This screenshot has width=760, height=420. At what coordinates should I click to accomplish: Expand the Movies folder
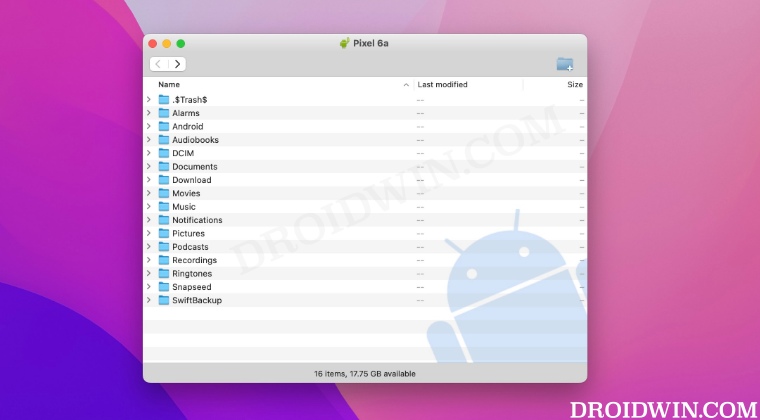point(149,193)
